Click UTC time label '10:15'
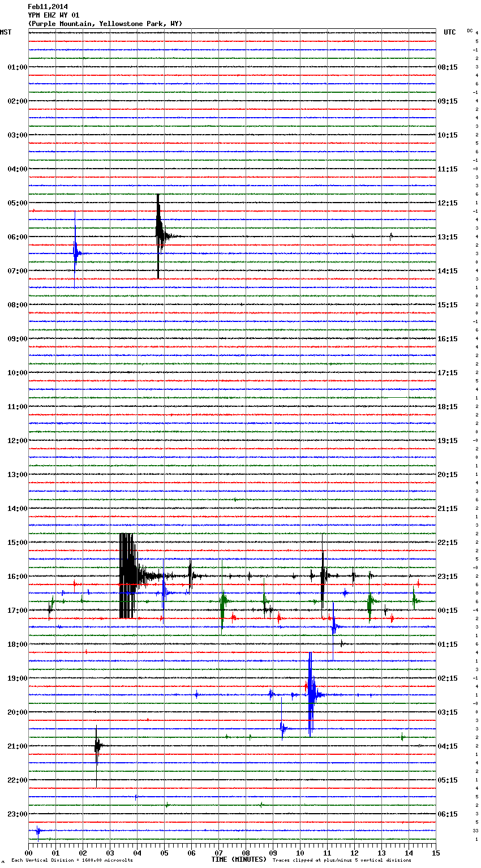481x868 pixels. [x=448, y=135]
